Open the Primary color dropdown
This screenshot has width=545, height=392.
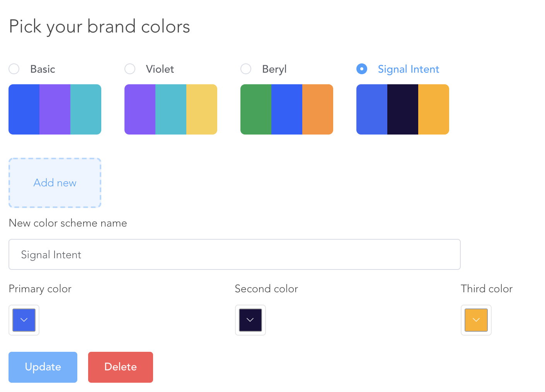[x=24, y=320]
